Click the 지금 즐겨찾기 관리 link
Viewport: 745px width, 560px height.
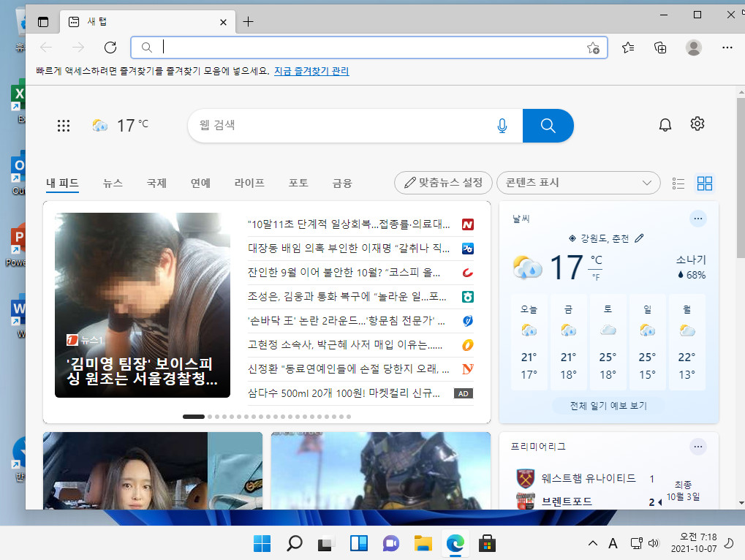(x=311, y=71)
